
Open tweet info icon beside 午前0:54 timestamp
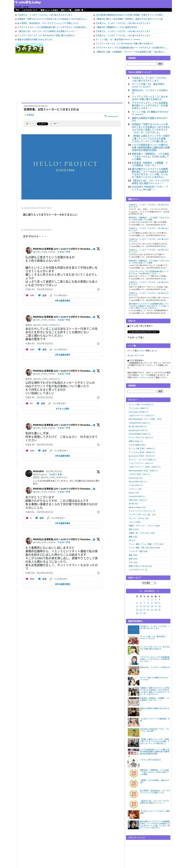(x=98, y=573)
